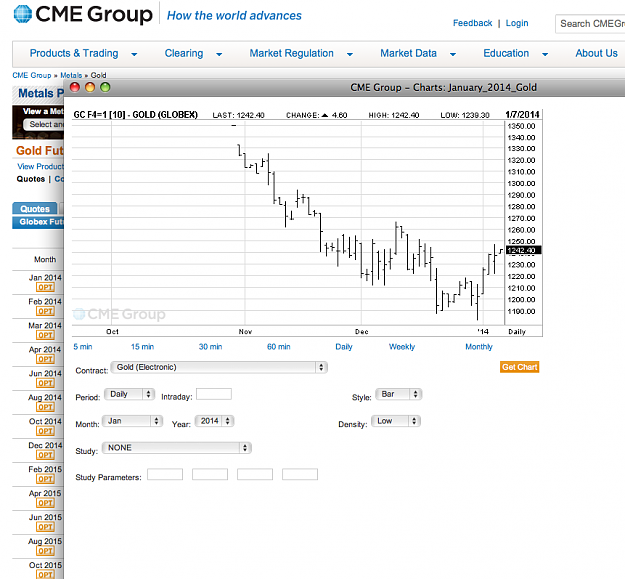Open the OPT icon under Feb 2014
This screenshot has height=579, width=625.
click(45, 311)
